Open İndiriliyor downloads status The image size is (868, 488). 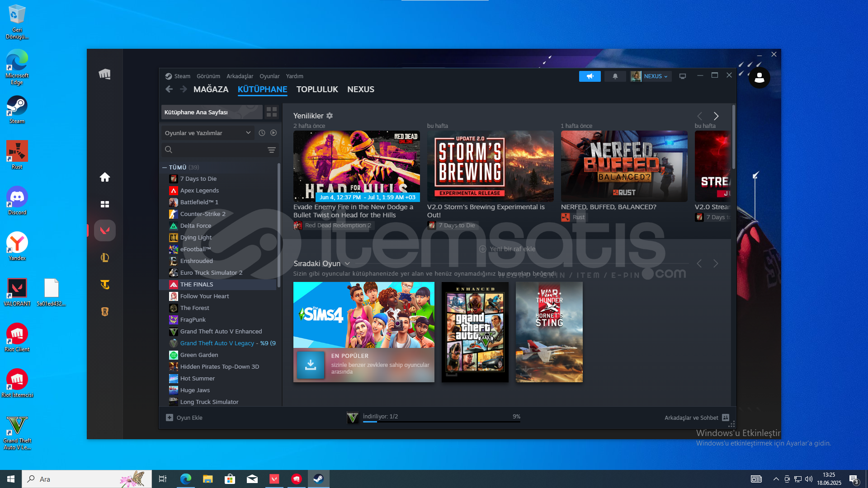380,417
